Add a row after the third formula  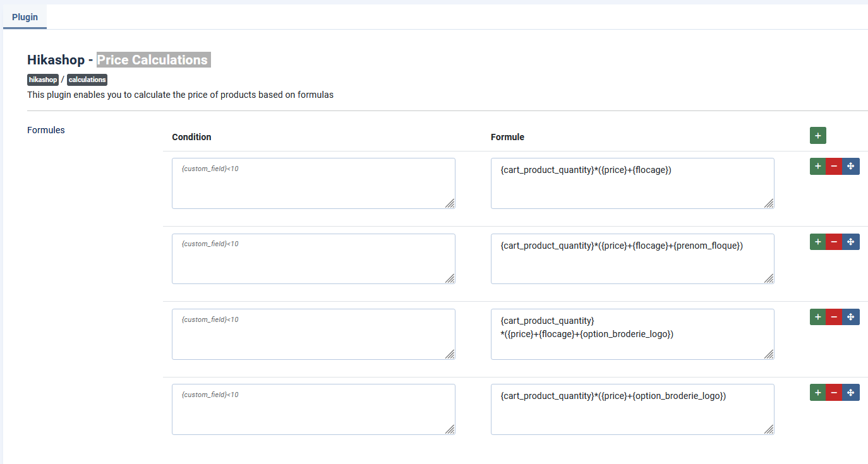click(818, 317)
